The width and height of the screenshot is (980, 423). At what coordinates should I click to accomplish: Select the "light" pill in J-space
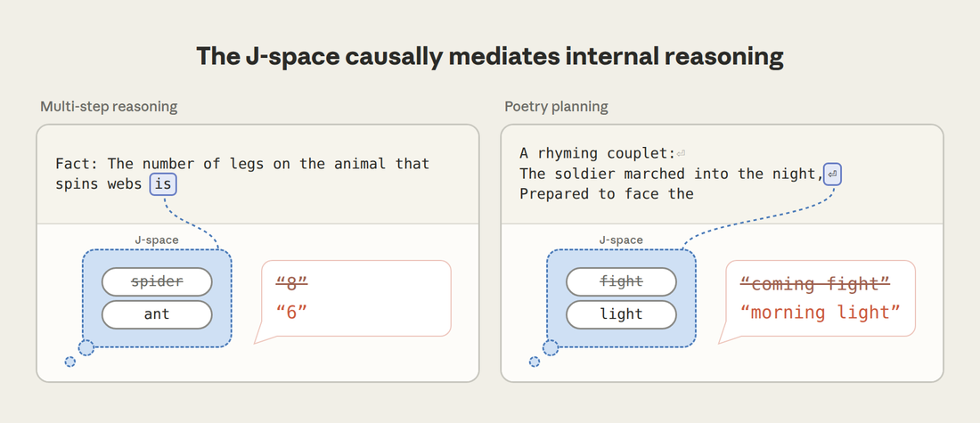pos(621,314)
